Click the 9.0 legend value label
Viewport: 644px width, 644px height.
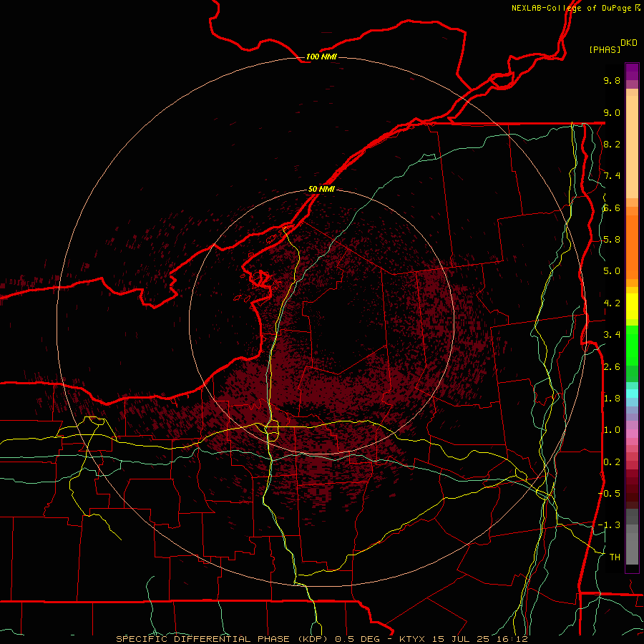pos(612,112)
